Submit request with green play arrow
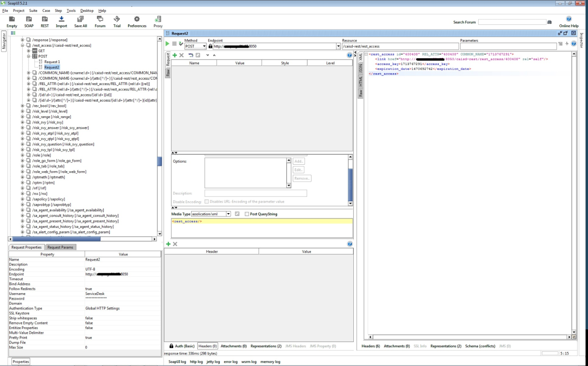Screen dimensions: 588x366 (167, 44)
